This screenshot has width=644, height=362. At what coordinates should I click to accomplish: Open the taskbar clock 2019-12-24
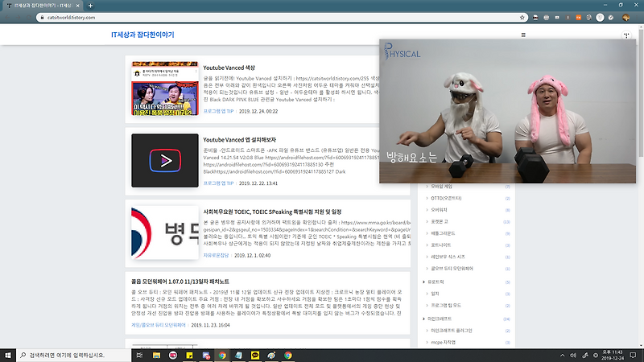click(613, 355)
